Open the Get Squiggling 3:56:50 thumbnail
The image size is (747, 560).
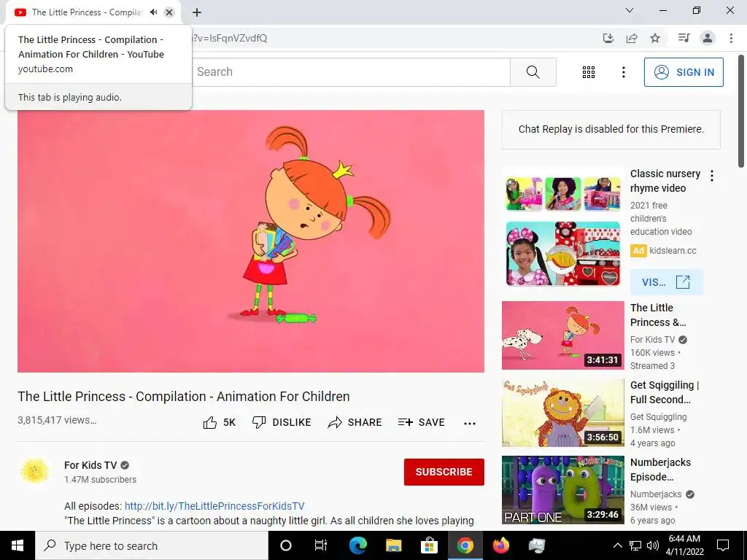[x=562, y=413]
